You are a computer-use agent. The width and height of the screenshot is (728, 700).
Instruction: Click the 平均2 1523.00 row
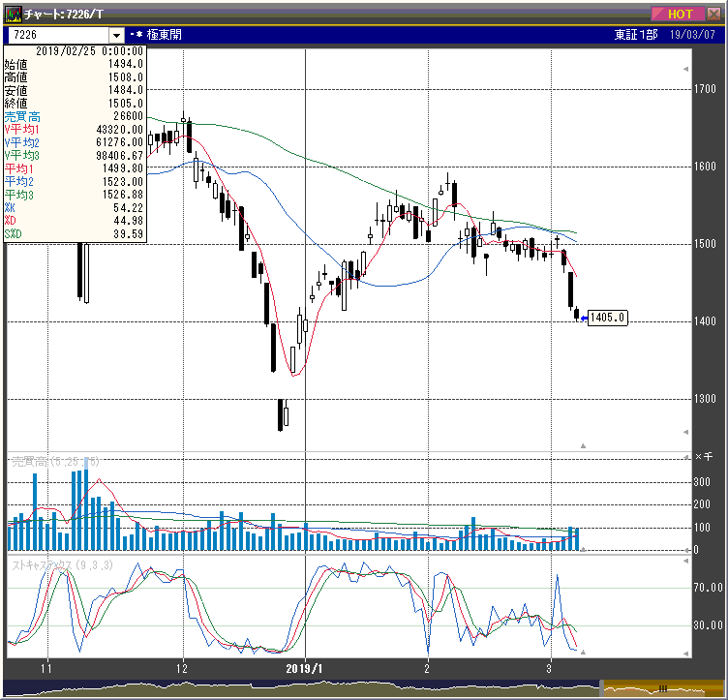point(75,181)
